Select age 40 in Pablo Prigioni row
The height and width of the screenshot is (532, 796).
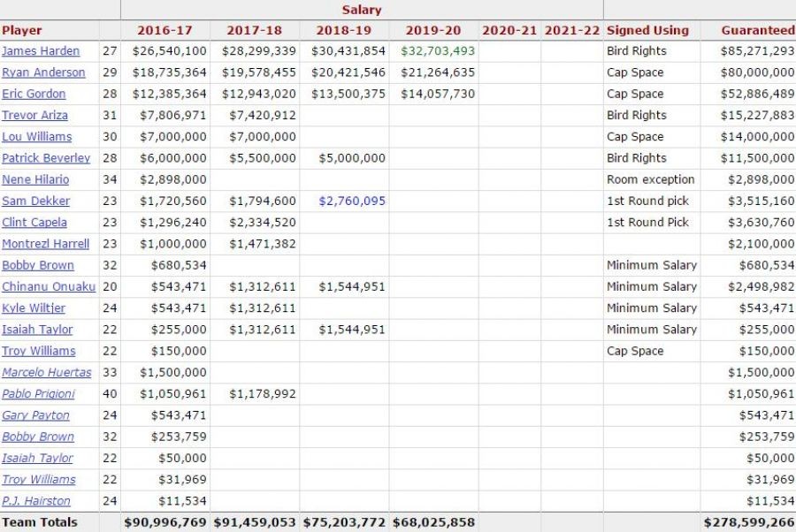[110, 393]
